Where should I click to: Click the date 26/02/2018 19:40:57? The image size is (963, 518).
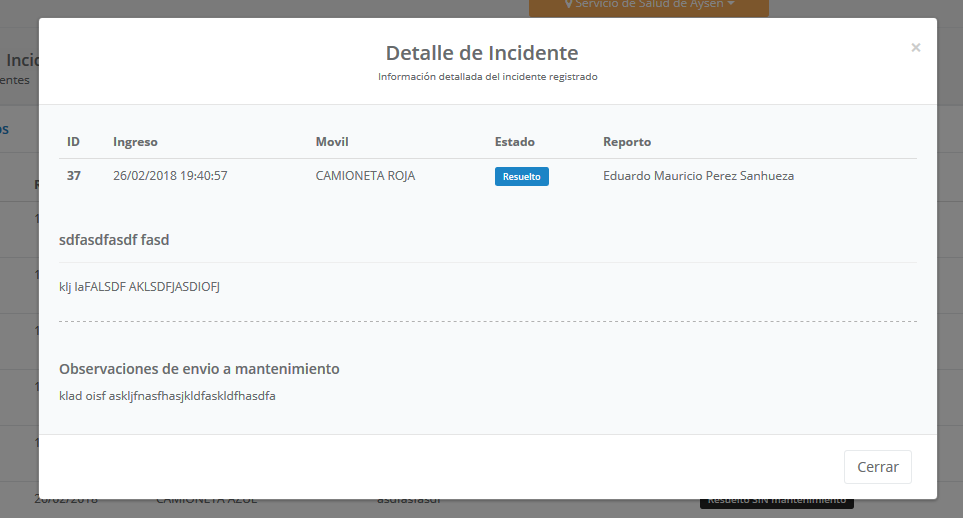pyautogui.click(x=170, y=176)
